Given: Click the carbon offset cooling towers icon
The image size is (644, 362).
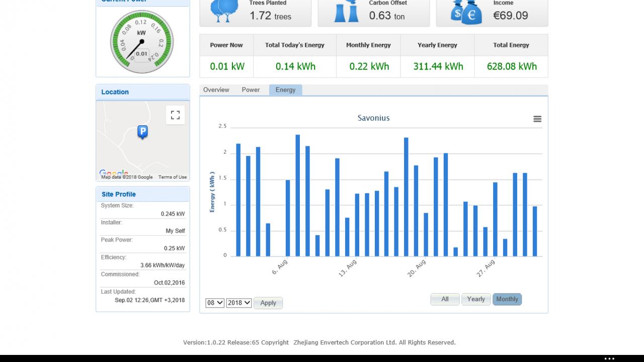Looking at the screenshot, I should [346, 11].
